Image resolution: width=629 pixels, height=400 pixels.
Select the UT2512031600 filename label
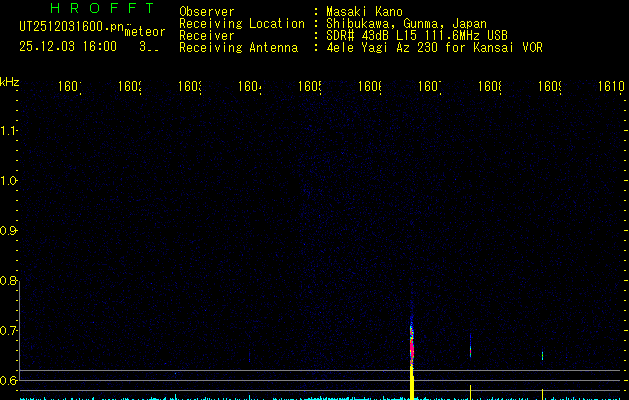pos(71,26)
